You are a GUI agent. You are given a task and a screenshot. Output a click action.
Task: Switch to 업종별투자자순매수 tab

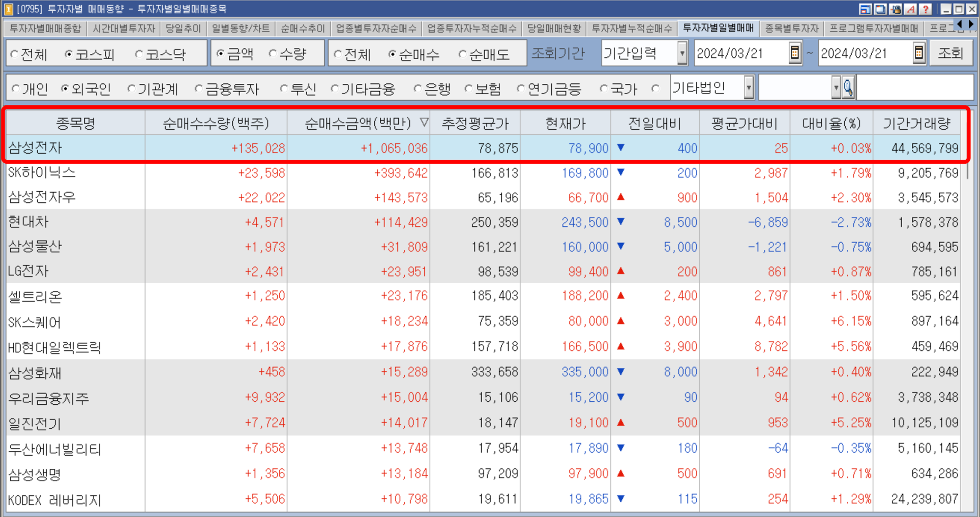pos(376,28)
